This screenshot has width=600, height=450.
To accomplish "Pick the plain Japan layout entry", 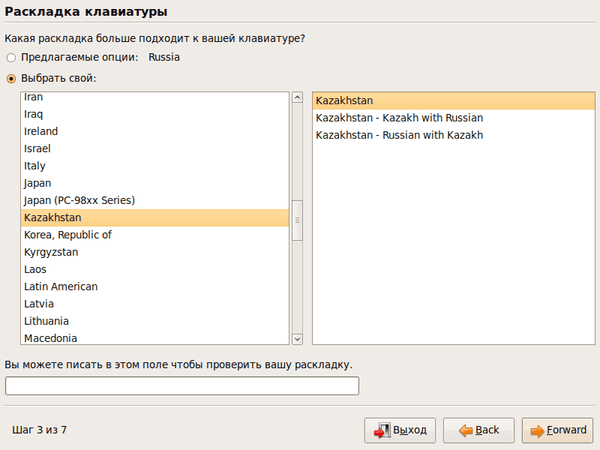I will (x=155, y=183).
